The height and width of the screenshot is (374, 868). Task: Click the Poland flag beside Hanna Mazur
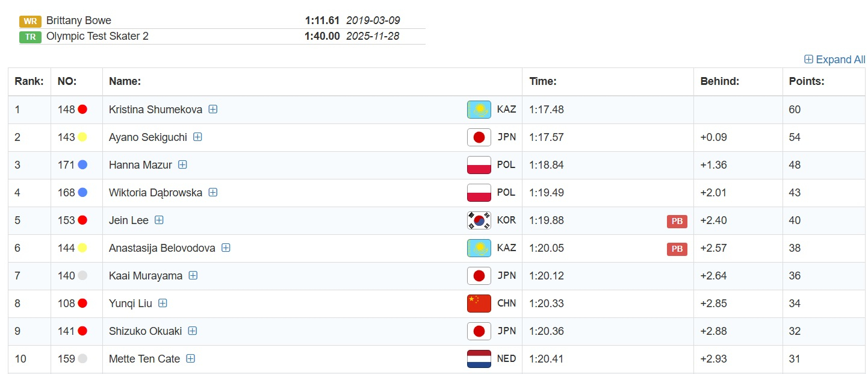[x=479, y=165]
